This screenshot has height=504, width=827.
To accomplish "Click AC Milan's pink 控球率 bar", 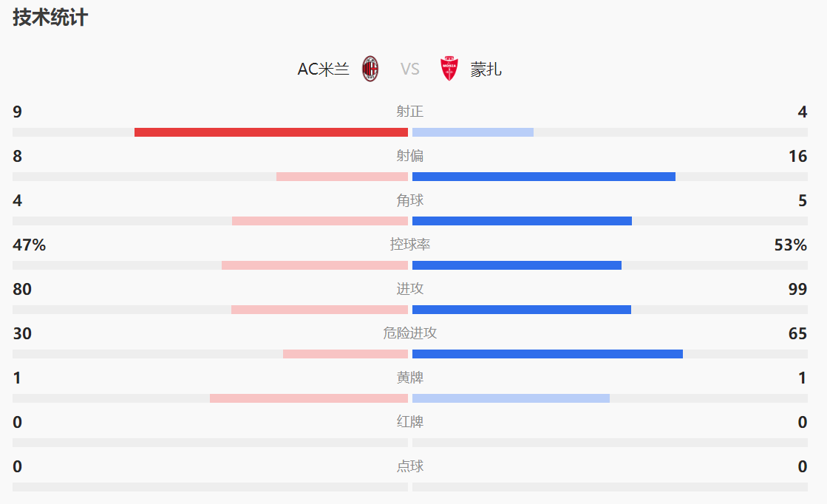I will pyautogui.click(x=315, y=265).
